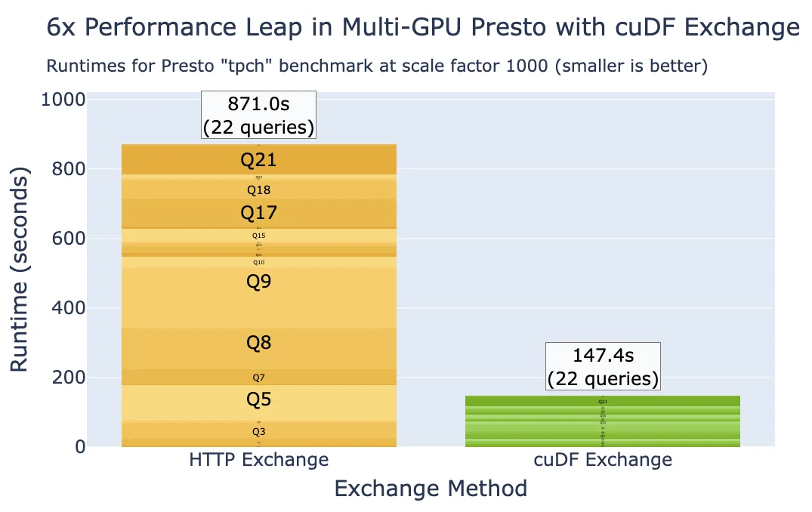Select the Q7 bar segment
The width and height of the screenshot is (812, 512).
tap(258, 378)
